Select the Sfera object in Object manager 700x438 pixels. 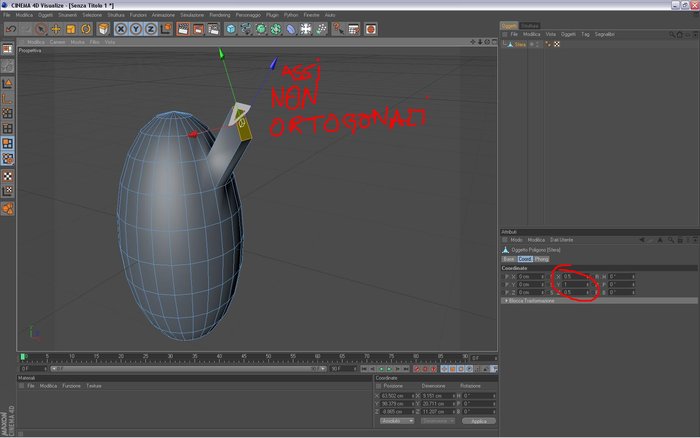pyautogui.click(x=520, y=44)
